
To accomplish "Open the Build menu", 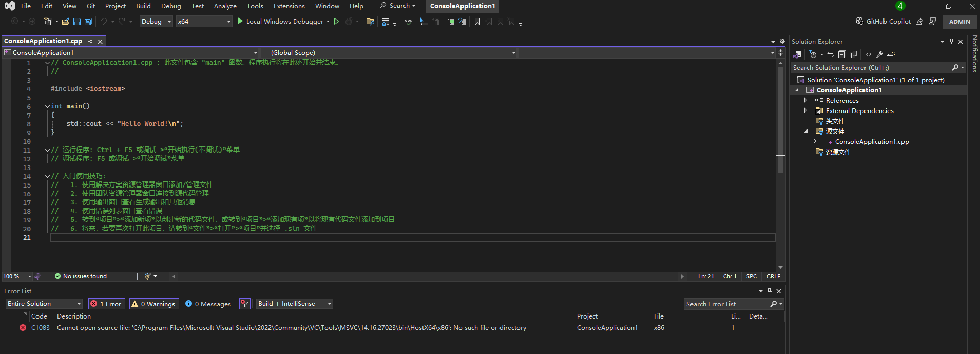I will point(143,6).
